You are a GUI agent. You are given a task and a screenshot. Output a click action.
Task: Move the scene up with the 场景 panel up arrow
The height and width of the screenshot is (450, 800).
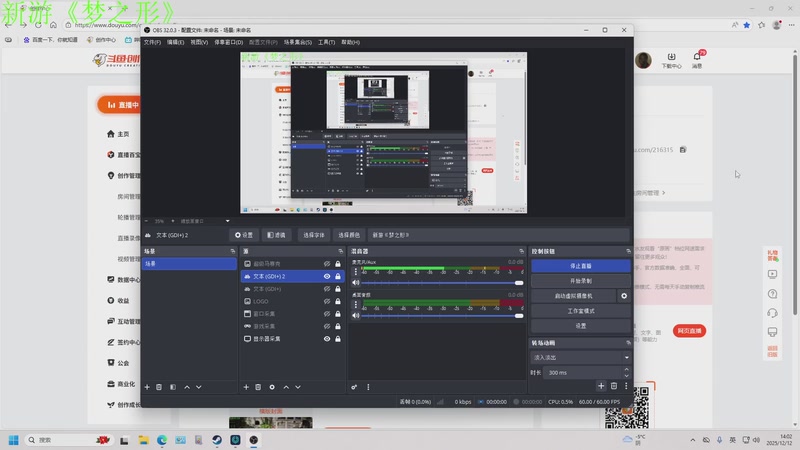(x=187, y=387)
